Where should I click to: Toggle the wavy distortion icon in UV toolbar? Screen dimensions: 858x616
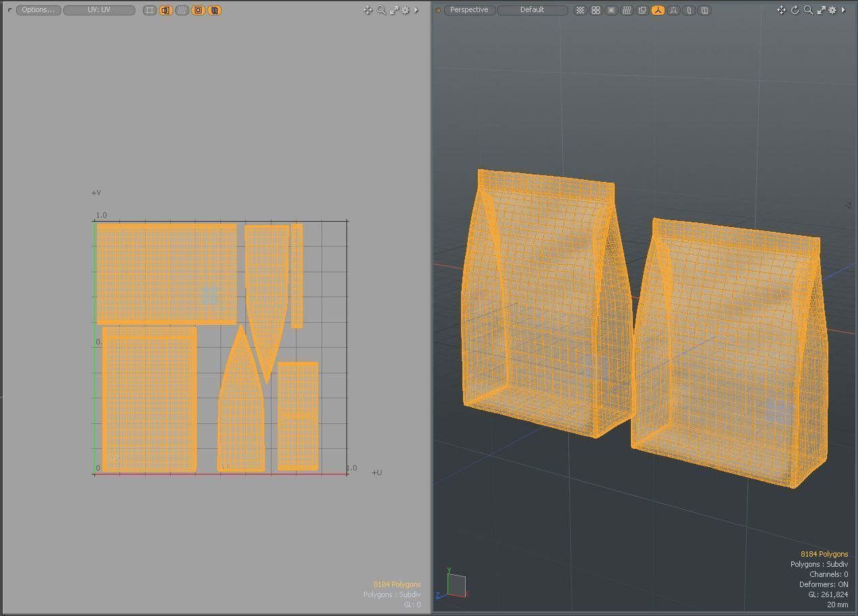point(182,10)
